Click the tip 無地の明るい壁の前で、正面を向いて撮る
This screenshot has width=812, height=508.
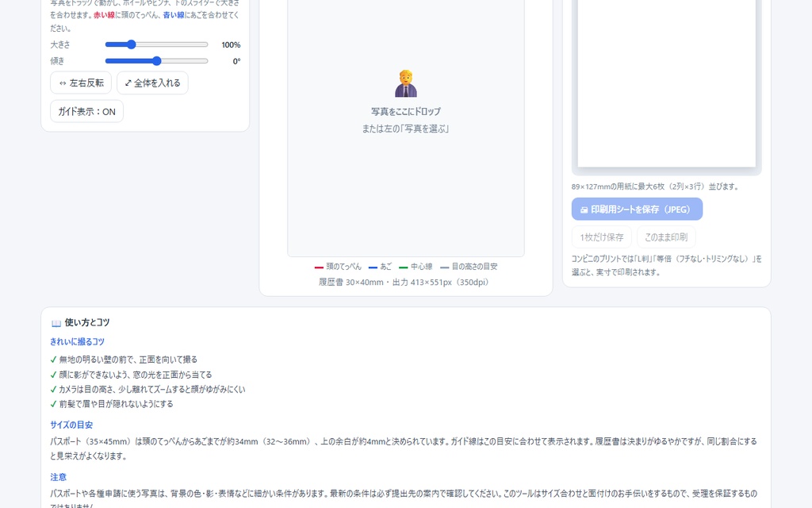(128, 360)
